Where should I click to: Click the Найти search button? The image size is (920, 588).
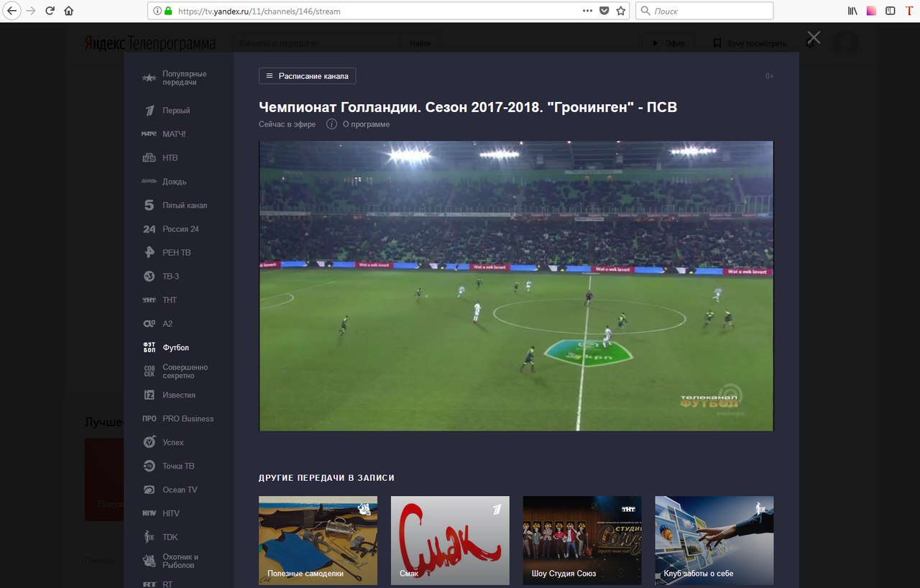click(x=420, y=44)
